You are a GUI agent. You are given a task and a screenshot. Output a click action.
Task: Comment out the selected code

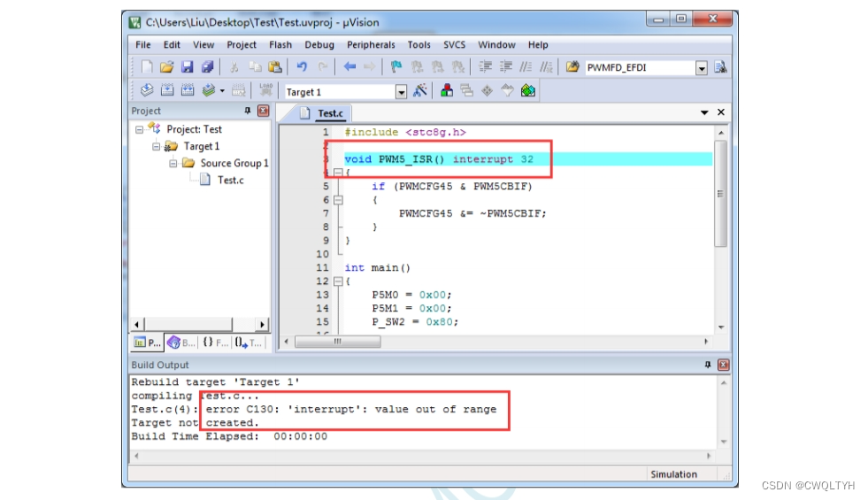coord(526,67)
